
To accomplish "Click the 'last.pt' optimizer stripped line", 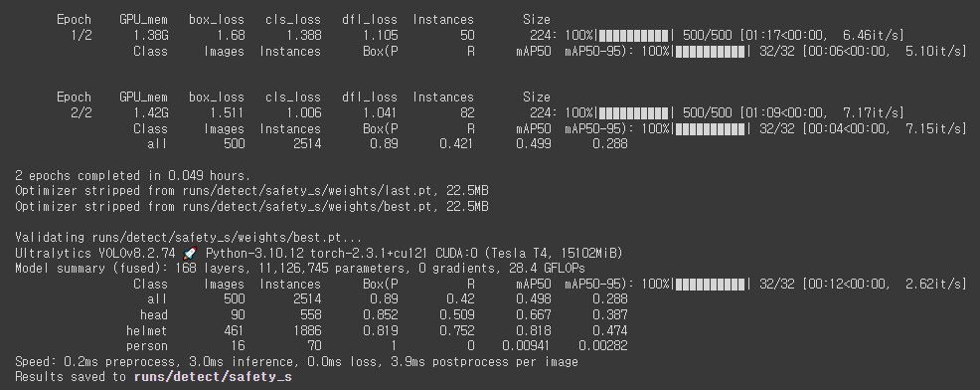I will pyautogui.click(x=251, y=190).
